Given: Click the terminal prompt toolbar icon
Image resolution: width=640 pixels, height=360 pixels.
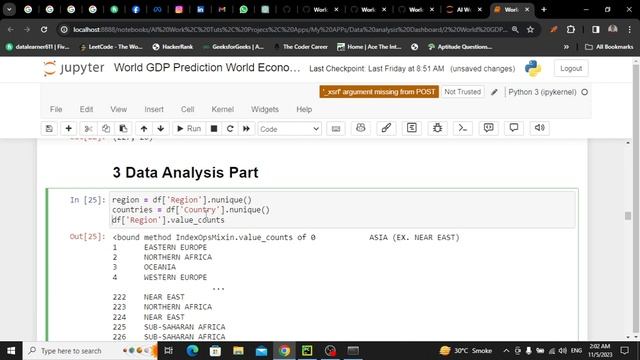Looking at the screenshot, I should click(x=463, y=128).
